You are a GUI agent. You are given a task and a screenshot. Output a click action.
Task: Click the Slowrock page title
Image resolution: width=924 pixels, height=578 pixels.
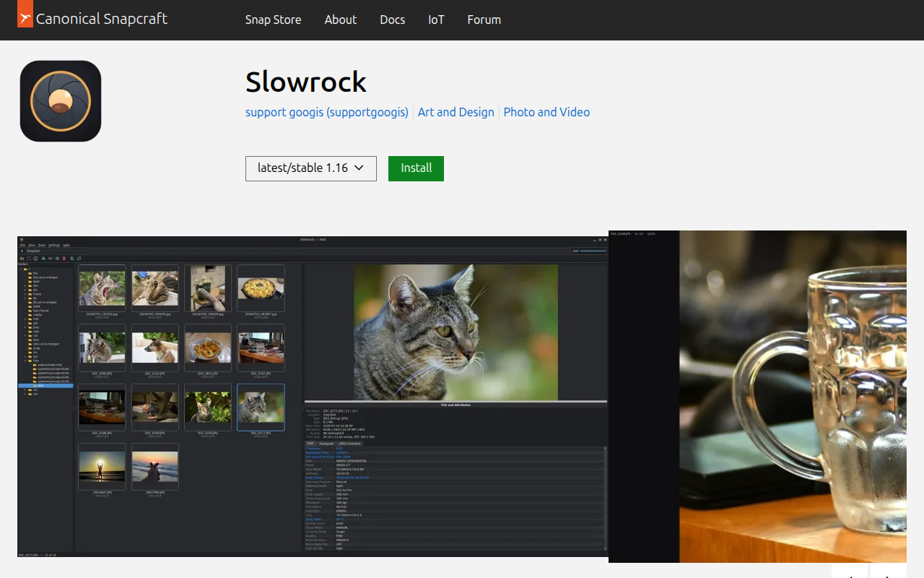(x=306, y=82)
